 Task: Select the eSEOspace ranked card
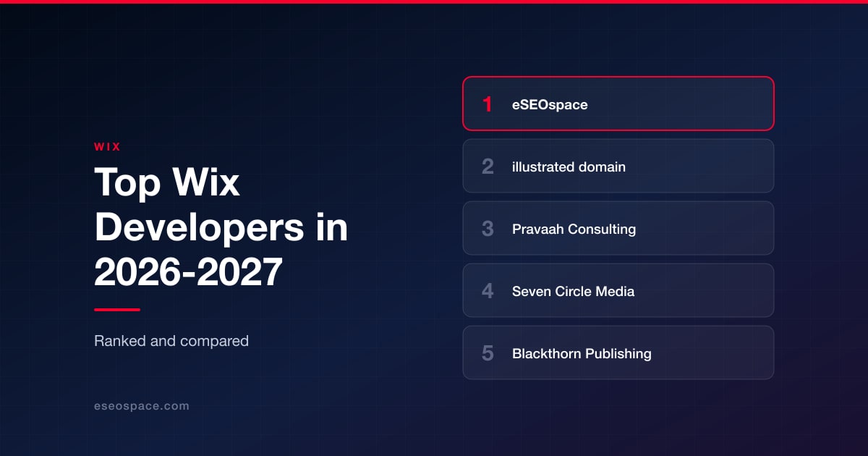click(618, 104)
